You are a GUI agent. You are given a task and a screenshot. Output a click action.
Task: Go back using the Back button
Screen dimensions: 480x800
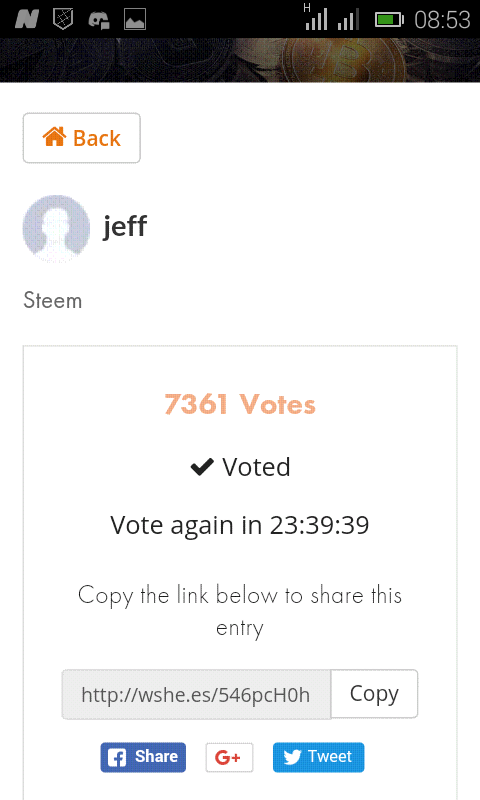tap(82, 138)
